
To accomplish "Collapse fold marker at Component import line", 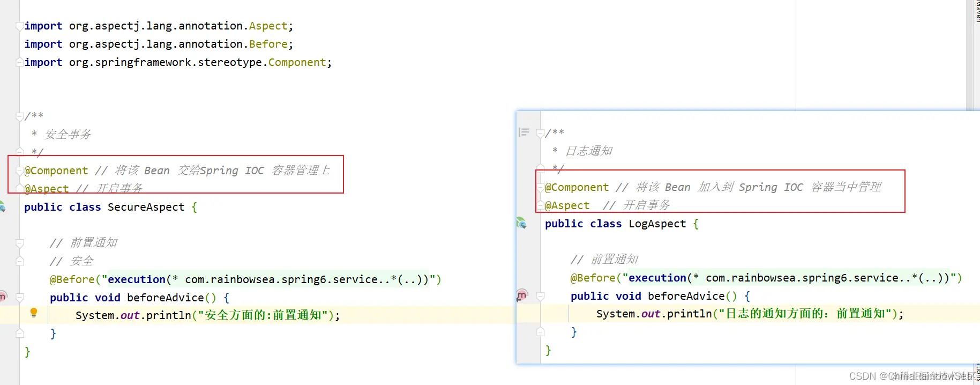I will coord(20,62).
